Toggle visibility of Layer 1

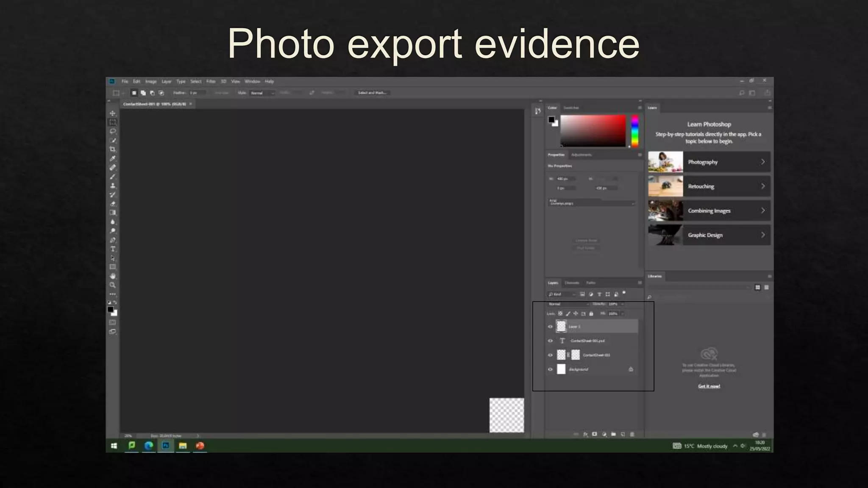point(550,327)
